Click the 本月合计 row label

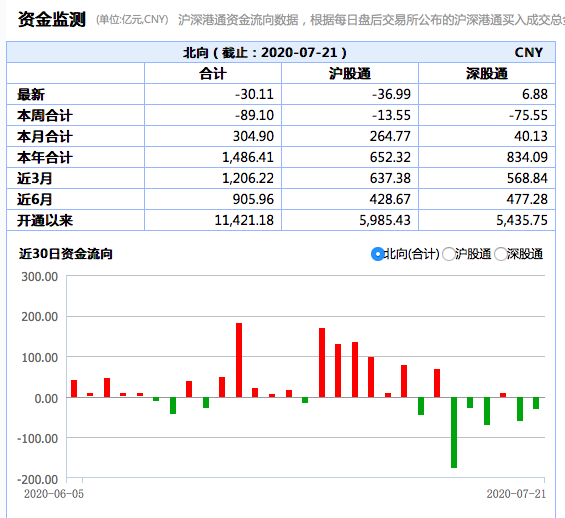tap(45, 137)
